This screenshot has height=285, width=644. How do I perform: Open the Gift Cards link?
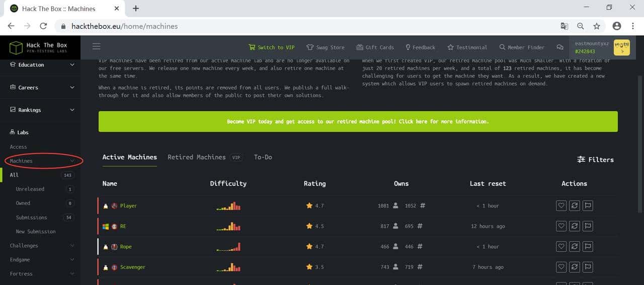coord(375,47)
